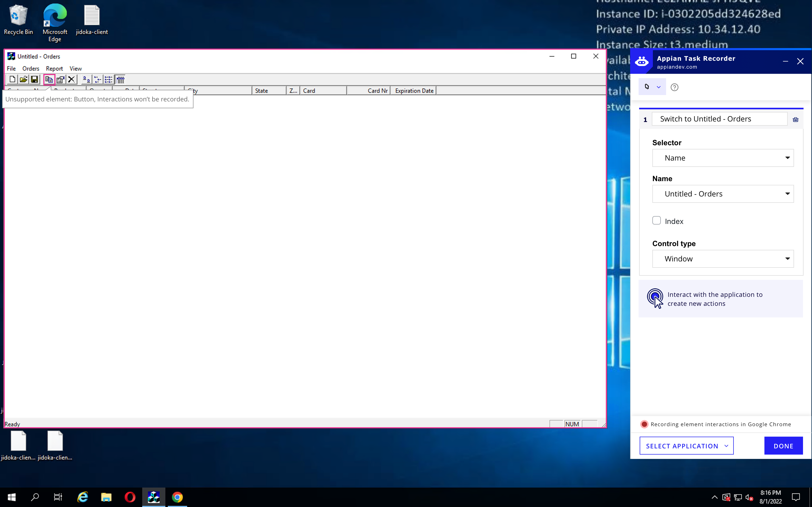Open the Control type dropdown showing Window
Screen dimensions: 812x507
tap(723, 259)
